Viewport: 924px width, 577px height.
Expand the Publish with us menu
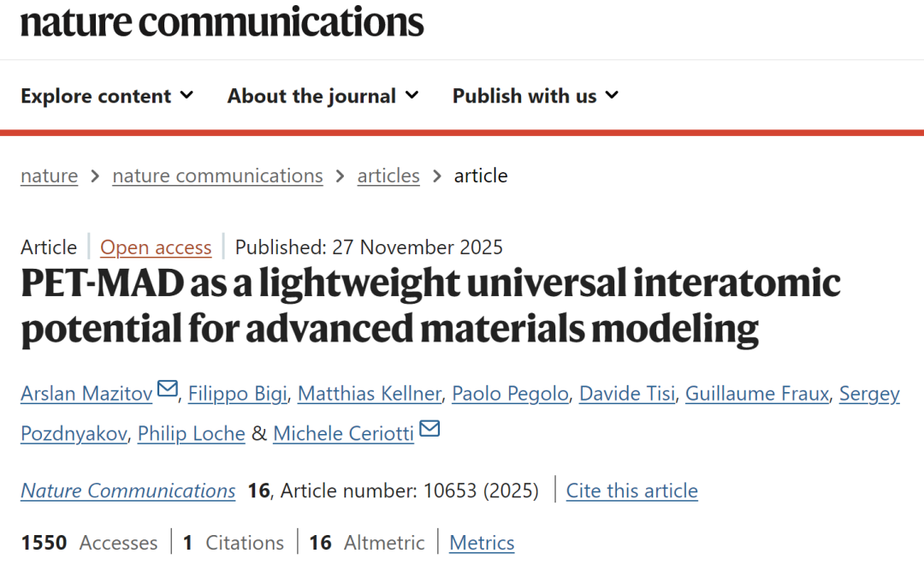click(535, 96)
